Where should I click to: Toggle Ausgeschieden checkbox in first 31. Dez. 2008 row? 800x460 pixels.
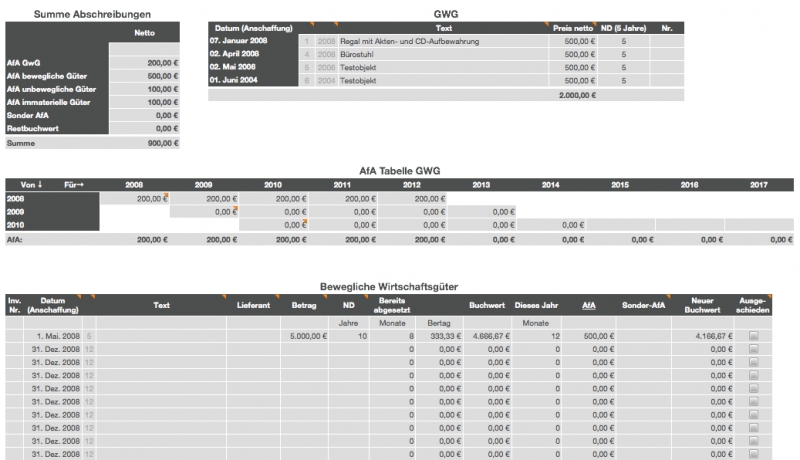click(x=753, y=349)
